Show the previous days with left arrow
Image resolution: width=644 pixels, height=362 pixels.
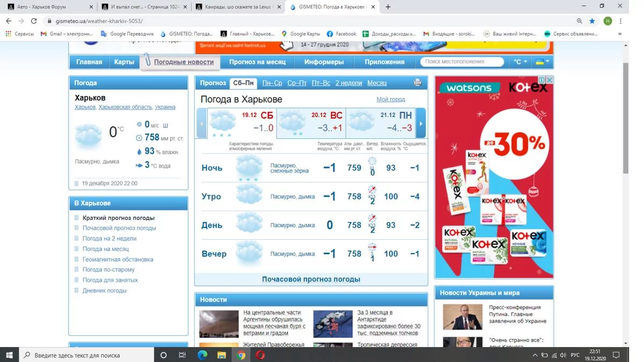point(202,124)
